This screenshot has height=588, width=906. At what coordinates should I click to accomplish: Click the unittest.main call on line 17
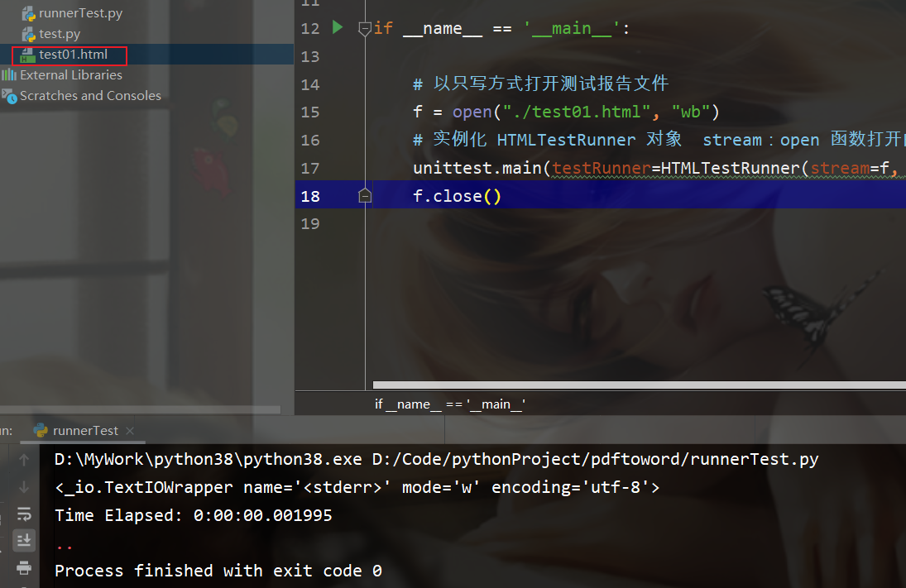pos(656,168)
